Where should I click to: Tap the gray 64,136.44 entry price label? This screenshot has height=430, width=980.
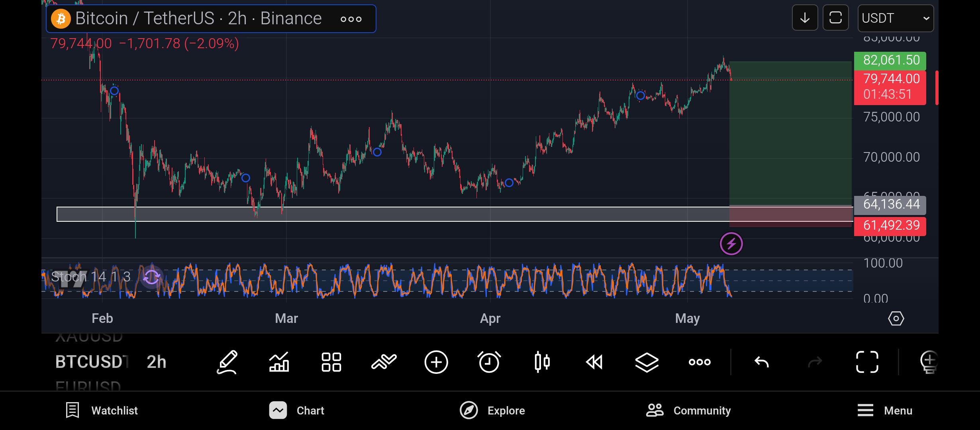890,205
